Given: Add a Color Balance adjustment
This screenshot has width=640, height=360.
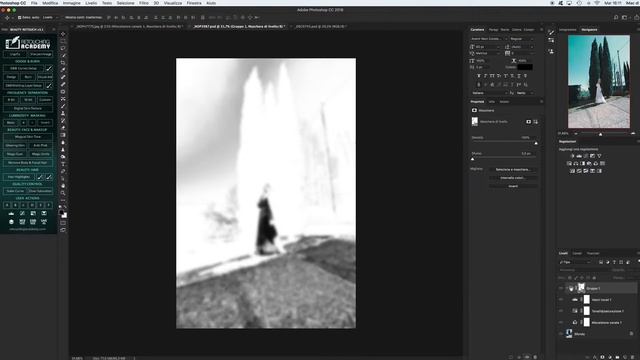Looking at the screenshot, I should (x=576, y=163).
